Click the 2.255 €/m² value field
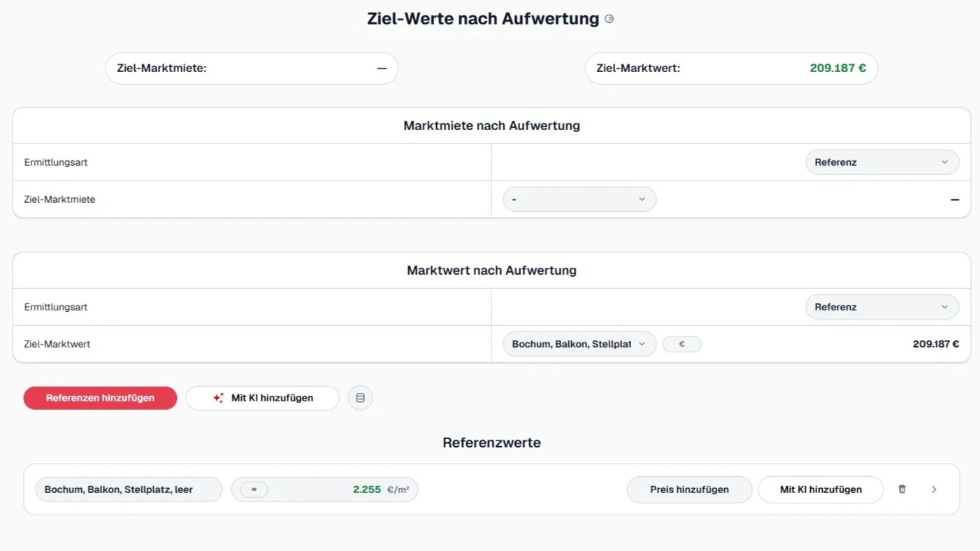Image resolution: width=980 pixels, height=551 pixels. (x=324, y=489)
